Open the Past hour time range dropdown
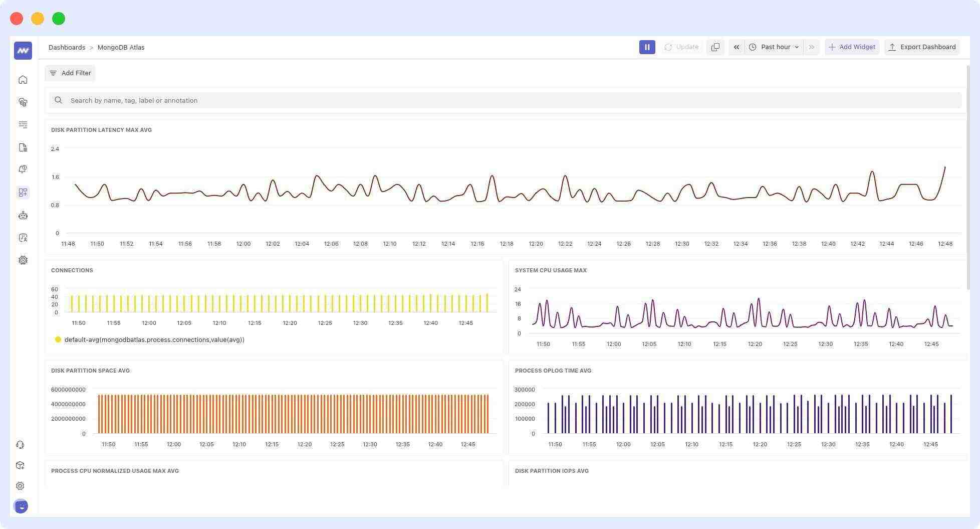This screenshot has height=529, width=980. pyautogui.click(x=774, y=47)
